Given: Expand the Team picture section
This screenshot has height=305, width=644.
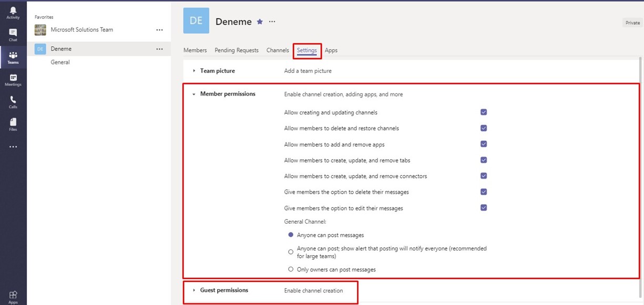Looking at the screenshot, I should pyautogui.click(x=194, y=71).
